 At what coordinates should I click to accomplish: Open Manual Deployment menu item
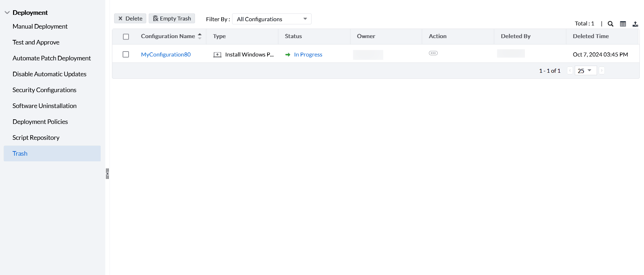[x=40, y=26]
